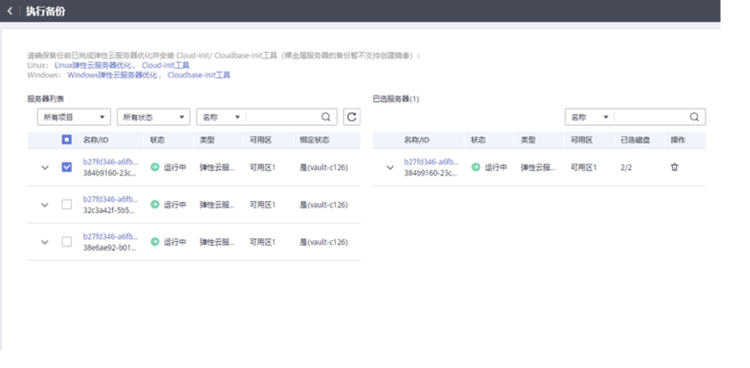Image resolution: width=750 pixels, height=368 pixels.
Task: Click green running status icon of first server
Action: coord(154,167)
